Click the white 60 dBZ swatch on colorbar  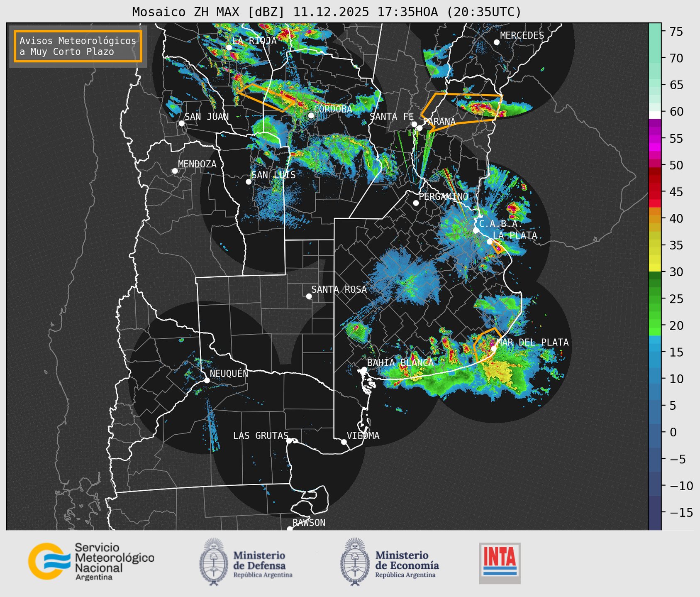click(655, 115)
